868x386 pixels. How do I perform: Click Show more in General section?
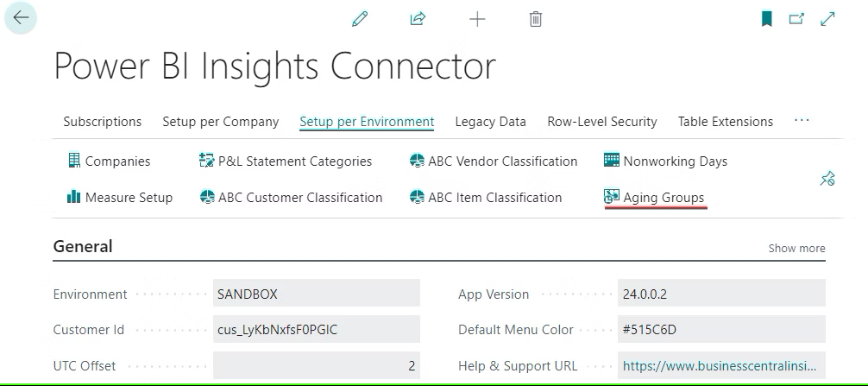(x=796, y=248)
